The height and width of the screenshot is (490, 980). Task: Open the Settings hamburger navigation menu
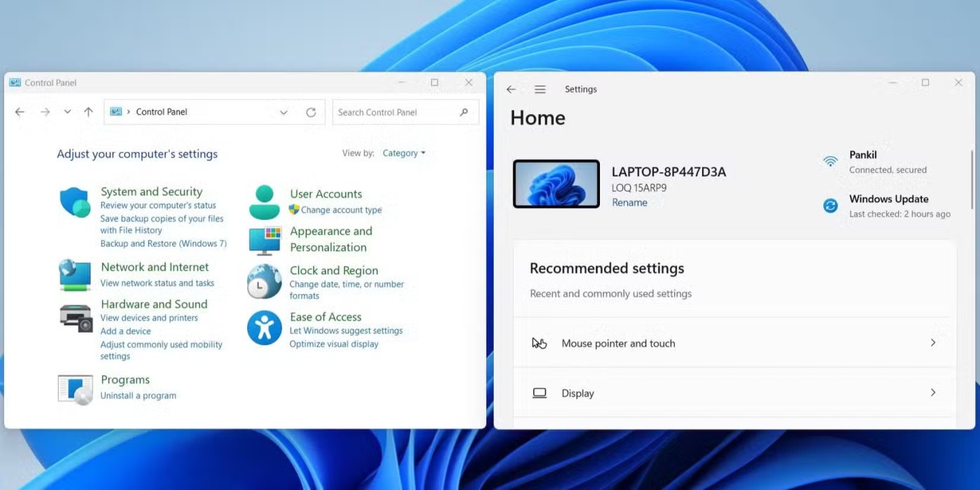pos(540,90)
